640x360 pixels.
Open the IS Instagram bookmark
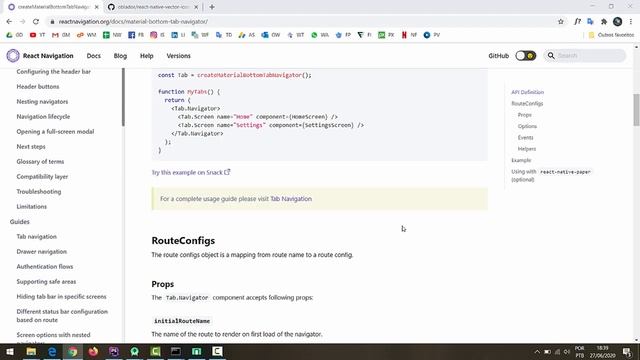click(158, 35)
